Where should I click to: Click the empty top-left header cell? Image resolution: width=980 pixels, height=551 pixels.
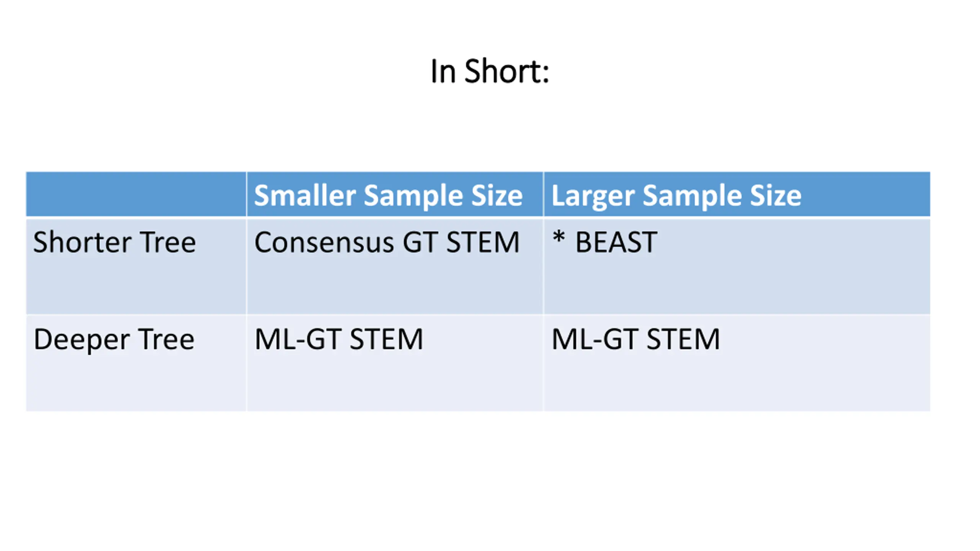[x=136, y=194]
